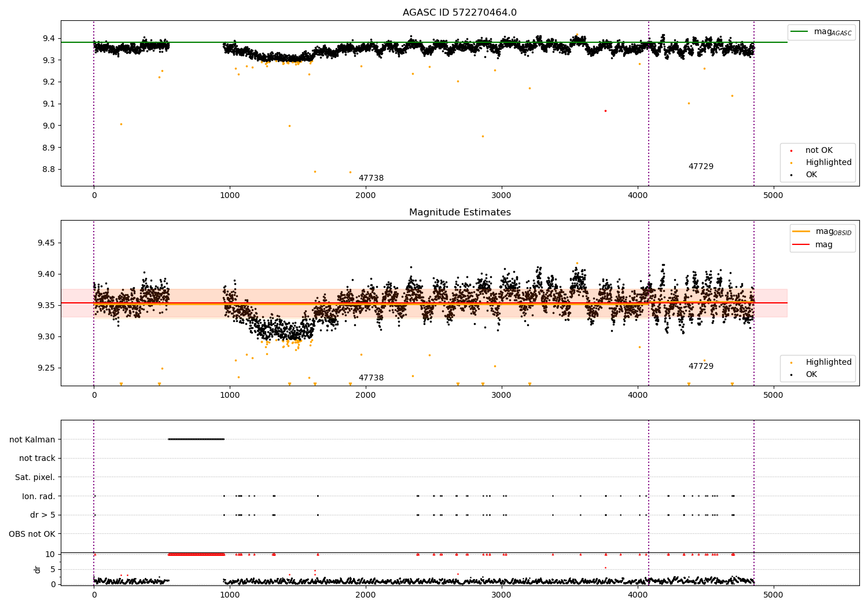The width and height of the screenshot is (868, 608).
Task: Click the 'Ion. rad.' row label
Action: point(39,496)
